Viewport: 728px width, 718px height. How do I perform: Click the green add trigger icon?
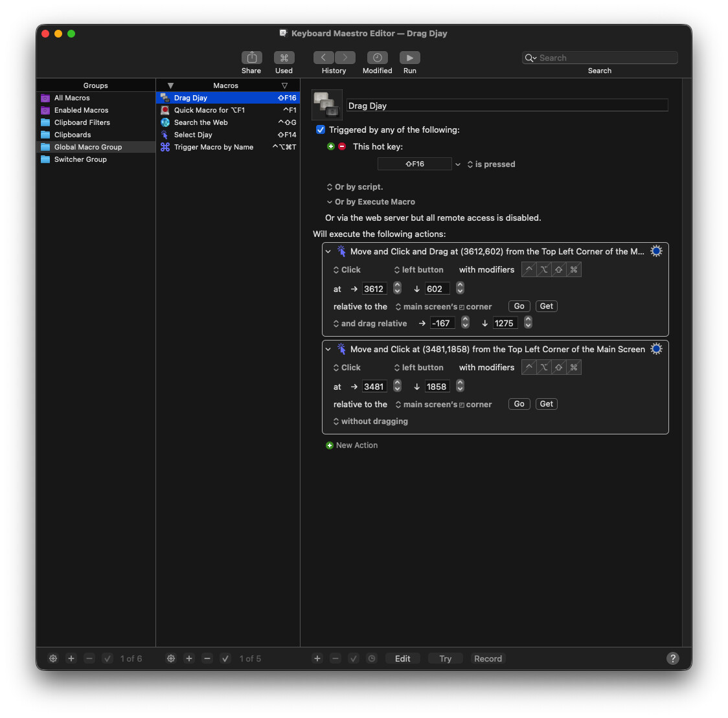[x=331, y=147]
